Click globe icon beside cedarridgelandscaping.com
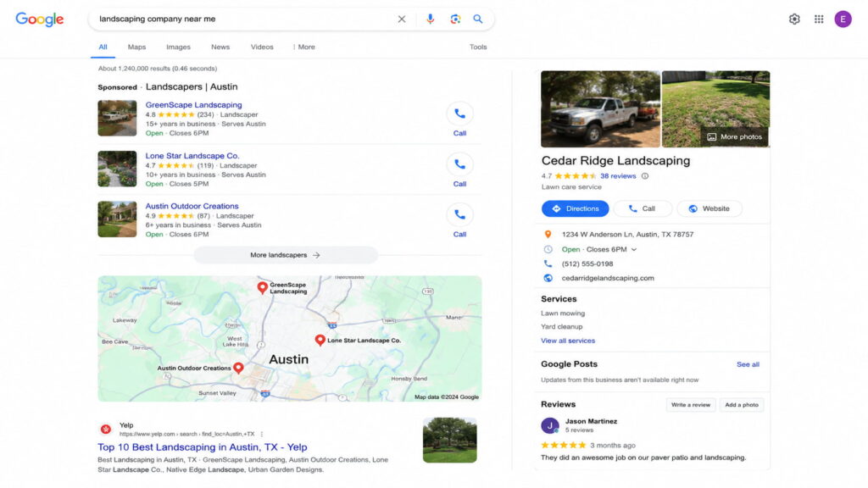Image resolution: width=868 pixels, height=488 pixels. click(548, 278)
